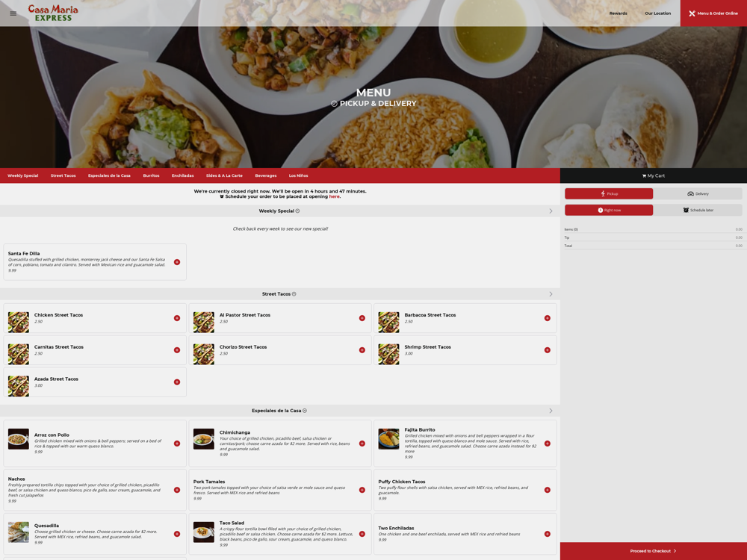
Task: Select the Santa Fe Dilla item title
Action: pyautogui.click(x=24, y=254)
